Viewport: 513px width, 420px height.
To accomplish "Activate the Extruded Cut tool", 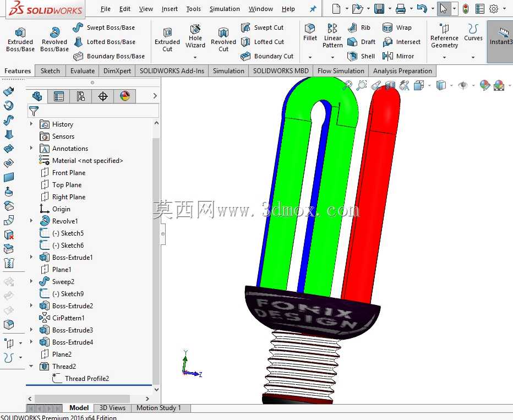I will coord(167,40).
